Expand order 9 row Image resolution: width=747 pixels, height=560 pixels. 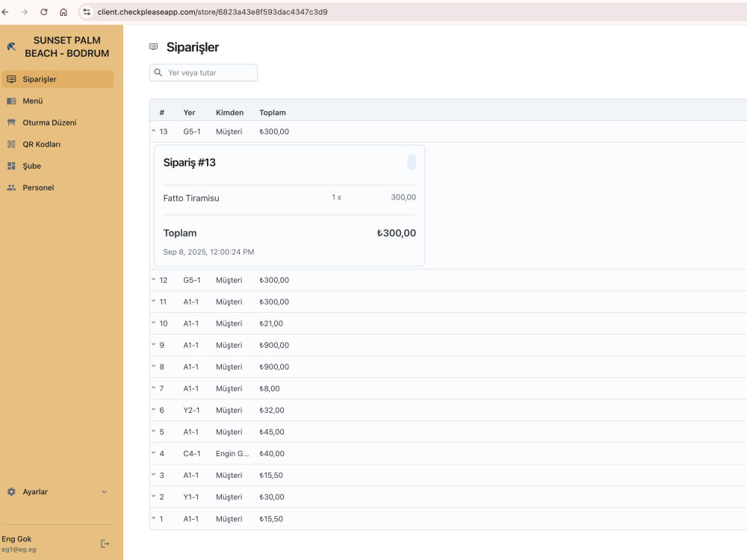[153, 344]
